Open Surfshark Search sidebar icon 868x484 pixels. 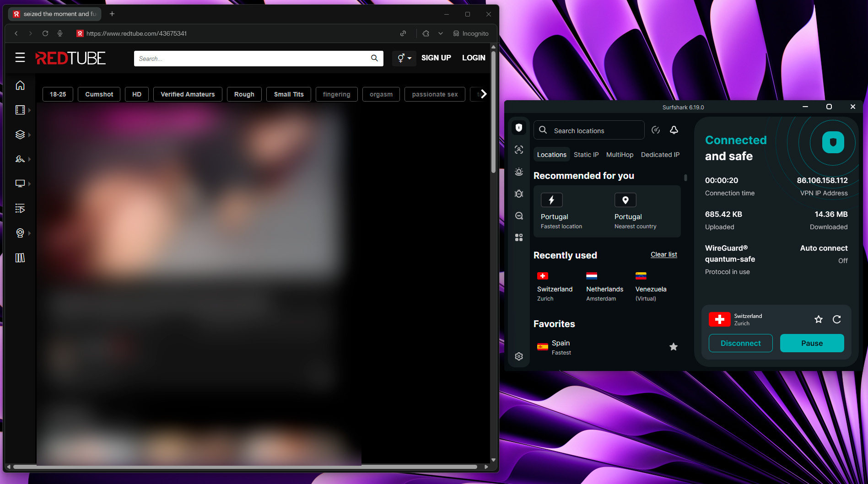click(x=519, y=215)
